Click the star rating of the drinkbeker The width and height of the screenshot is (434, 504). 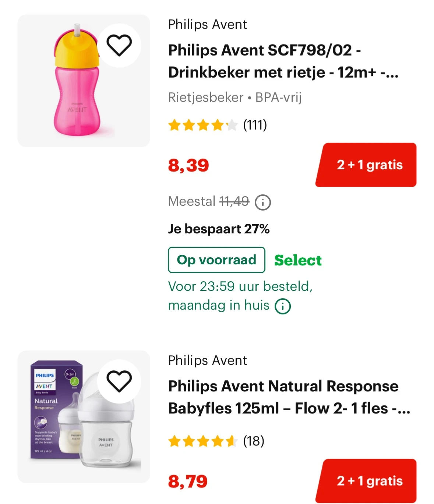coord(202,126)
